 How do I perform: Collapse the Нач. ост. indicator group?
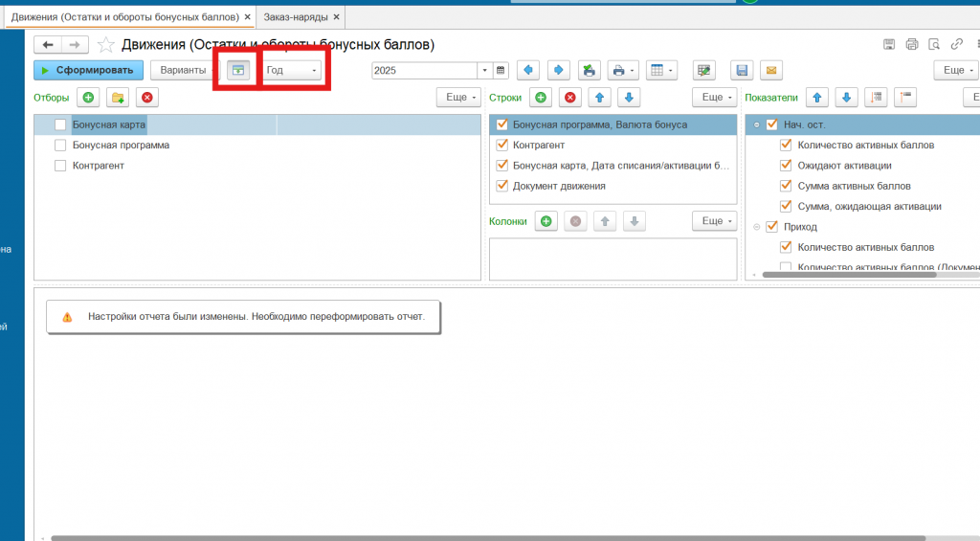click(756, 125)
